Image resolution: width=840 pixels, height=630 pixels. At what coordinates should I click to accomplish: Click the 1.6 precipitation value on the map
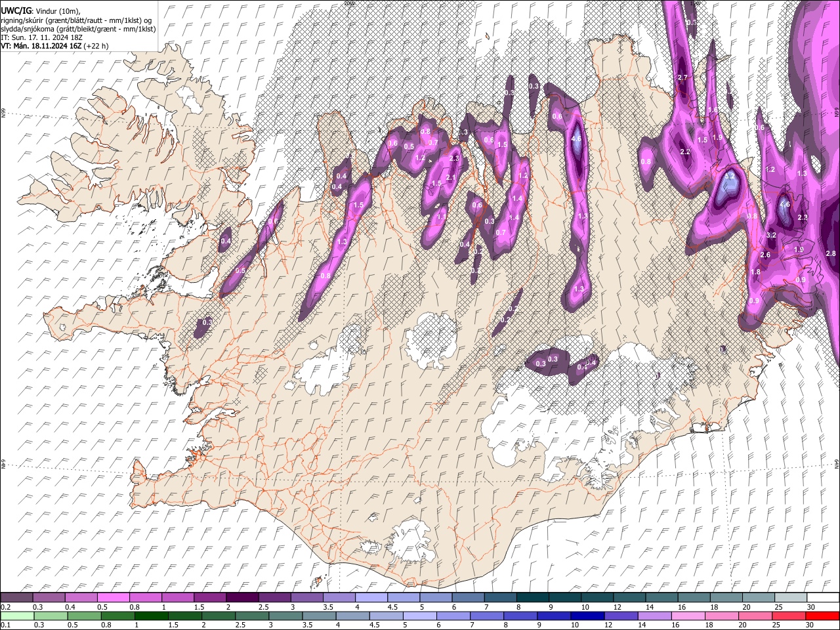coord(713,110)
